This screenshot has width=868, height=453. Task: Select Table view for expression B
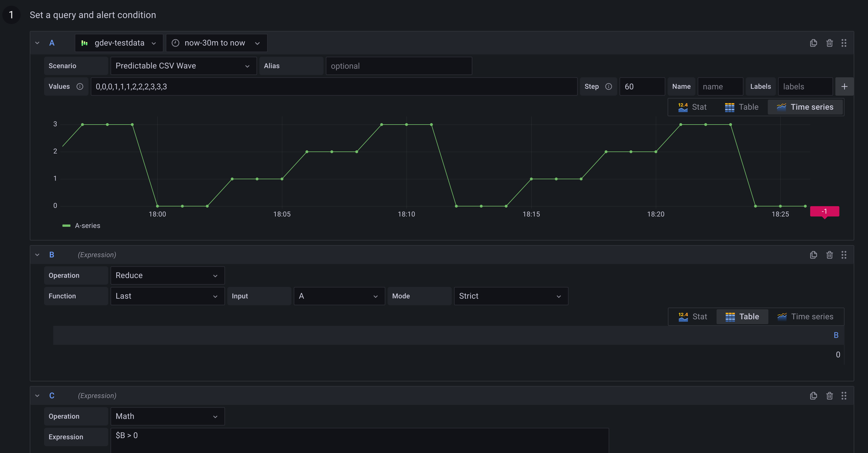(742, 316)
